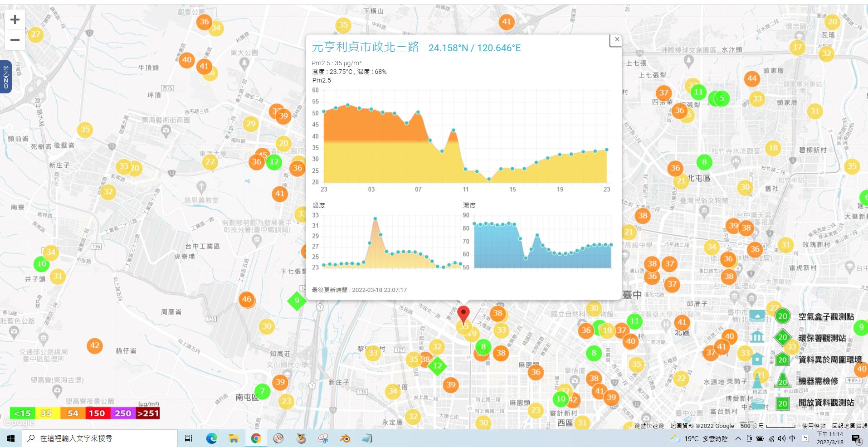Screen dimensions: 868x447
Task: Click the yellow 35 legend color
Action: [x=47, y=413]
